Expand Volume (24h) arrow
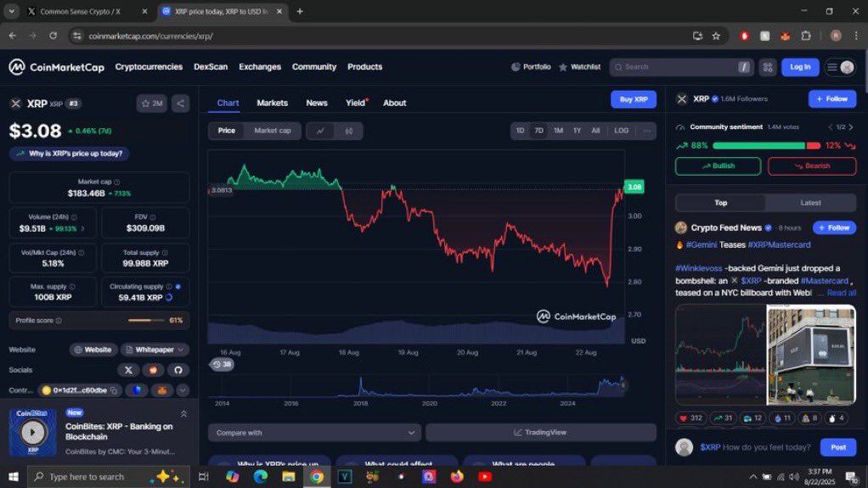This screenshot has width=868, height=488. pyautogui.click(x=83, y=228)
